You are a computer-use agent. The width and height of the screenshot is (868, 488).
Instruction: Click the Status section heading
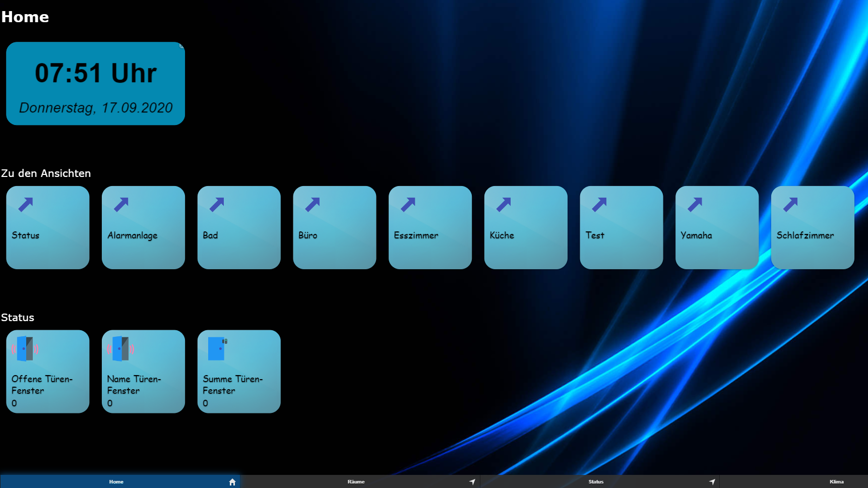[18, 318]
